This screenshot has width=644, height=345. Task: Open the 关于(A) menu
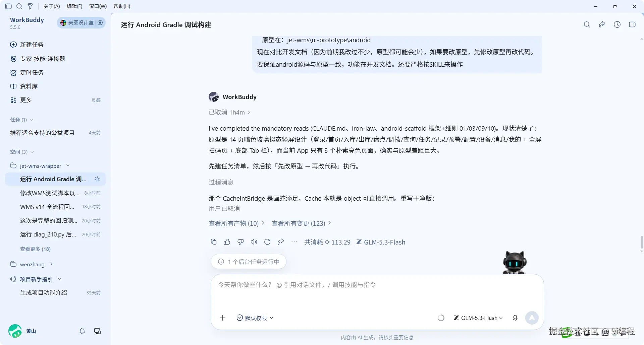pyautogui.click(x=52, y=6)
